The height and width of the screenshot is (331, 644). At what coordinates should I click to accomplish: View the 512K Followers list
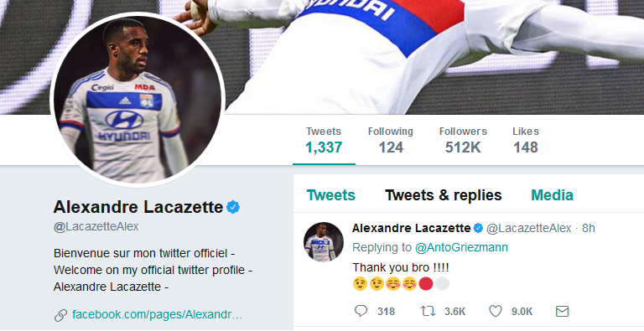pyautogui.click(x=463, y=140)
